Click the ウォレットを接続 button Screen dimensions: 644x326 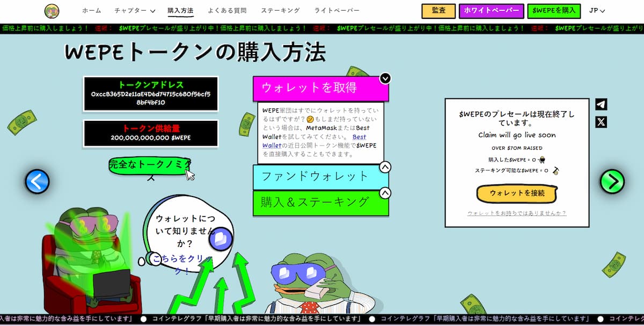click(x=517, y=193)
